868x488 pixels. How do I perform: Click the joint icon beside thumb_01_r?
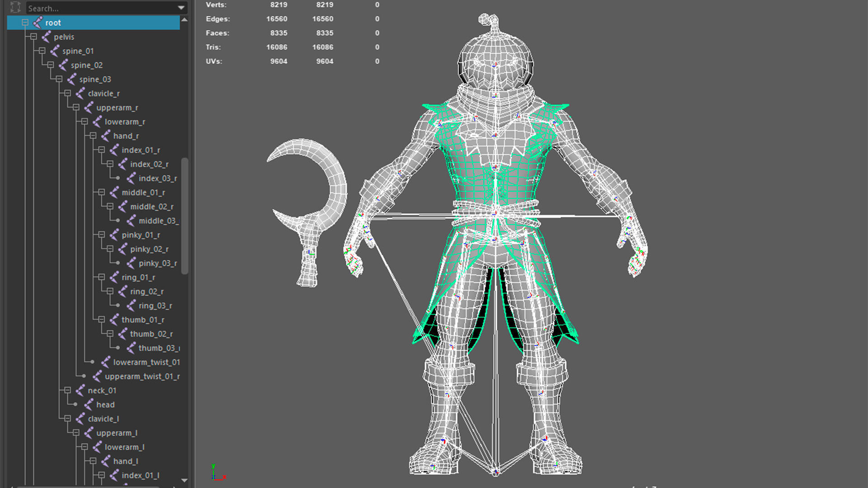[114, 320]
